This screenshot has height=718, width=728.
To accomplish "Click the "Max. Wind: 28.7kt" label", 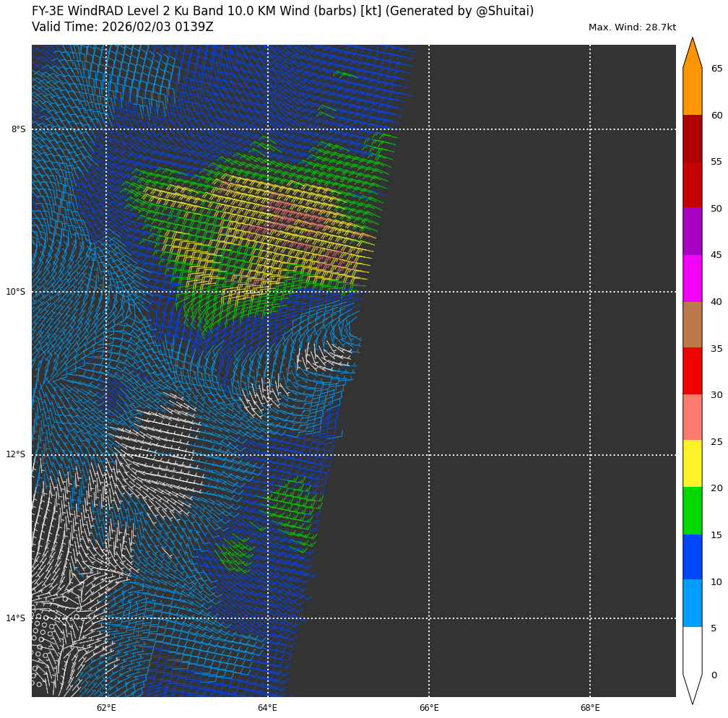I will (632, 27).
